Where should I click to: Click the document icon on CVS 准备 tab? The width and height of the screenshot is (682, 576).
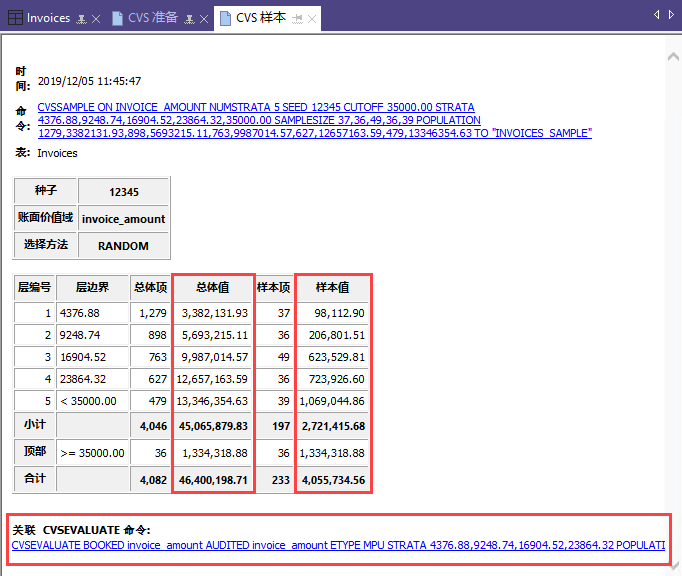coord(118,18)
